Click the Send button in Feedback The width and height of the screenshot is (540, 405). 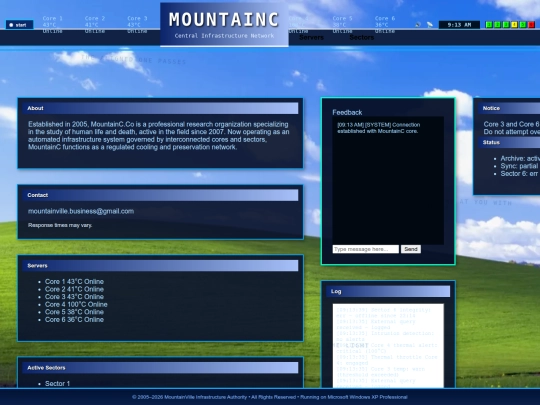click(x=411, y=249)
